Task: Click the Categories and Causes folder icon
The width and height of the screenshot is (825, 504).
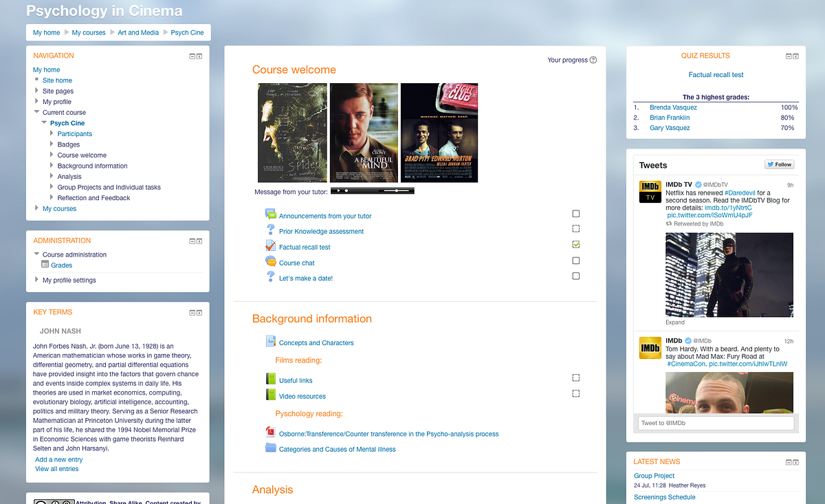Action: (271, 448)
